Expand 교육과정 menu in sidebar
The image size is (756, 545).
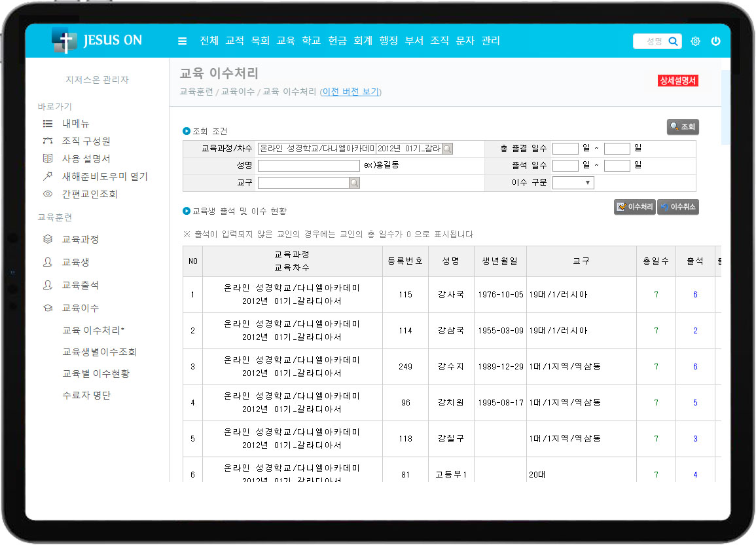point(80,240)
